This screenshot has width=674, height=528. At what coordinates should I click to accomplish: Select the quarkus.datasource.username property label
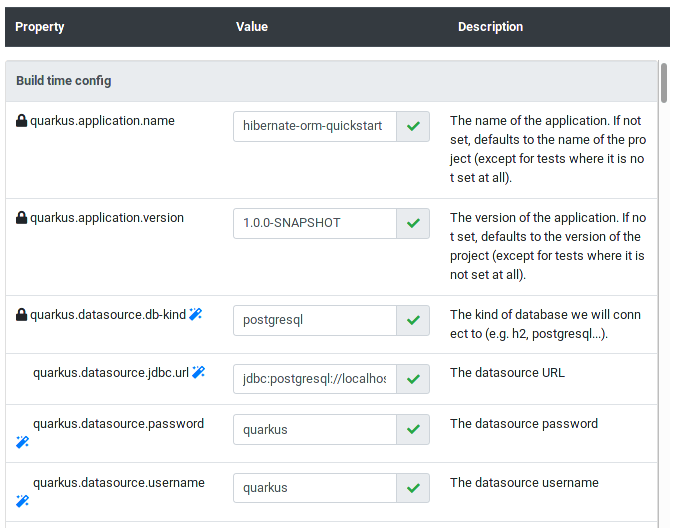coord(119,483)
